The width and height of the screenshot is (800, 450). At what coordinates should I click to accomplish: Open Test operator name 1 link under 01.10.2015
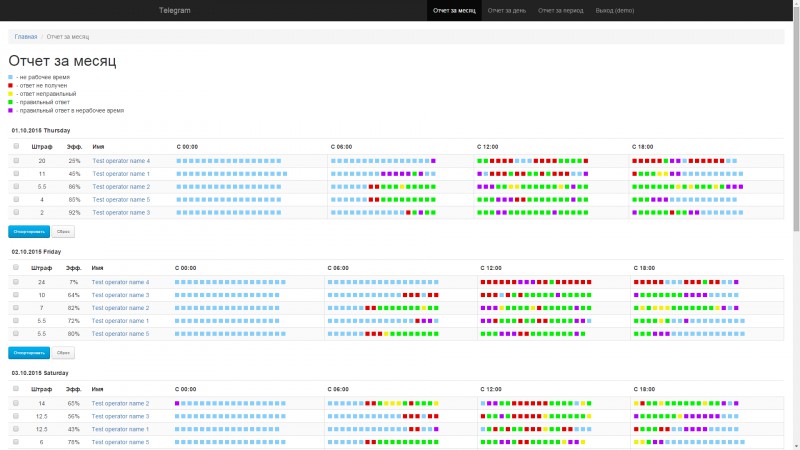pos(121,174)
